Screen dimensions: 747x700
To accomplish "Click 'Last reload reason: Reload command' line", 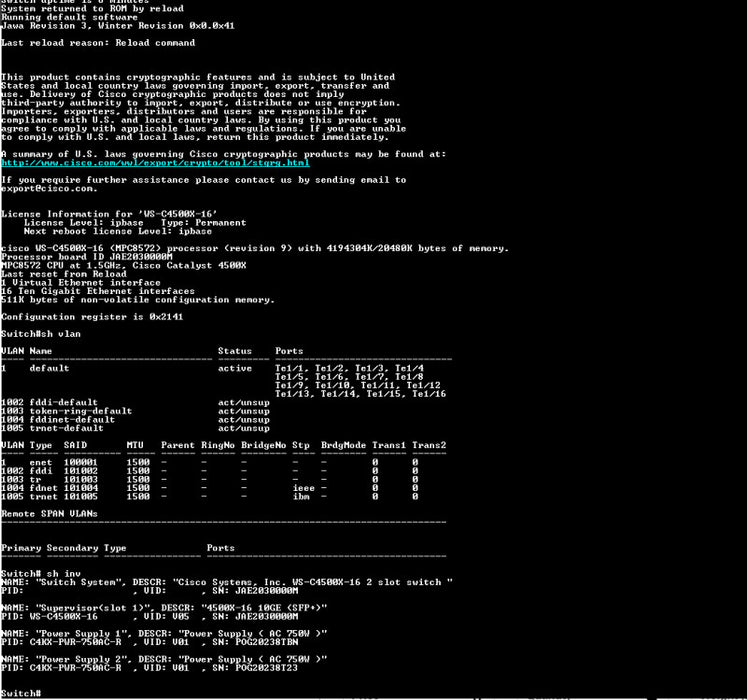I will (x=98, y=43).
